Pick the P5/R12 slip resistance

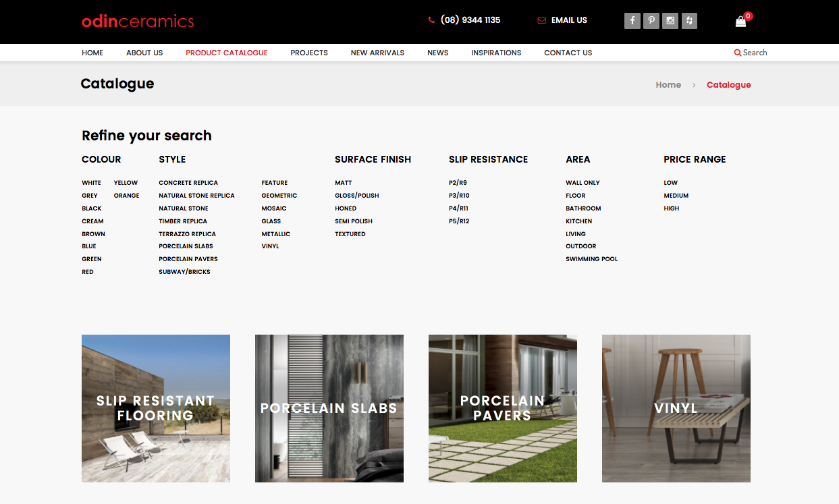click(460, 221)
